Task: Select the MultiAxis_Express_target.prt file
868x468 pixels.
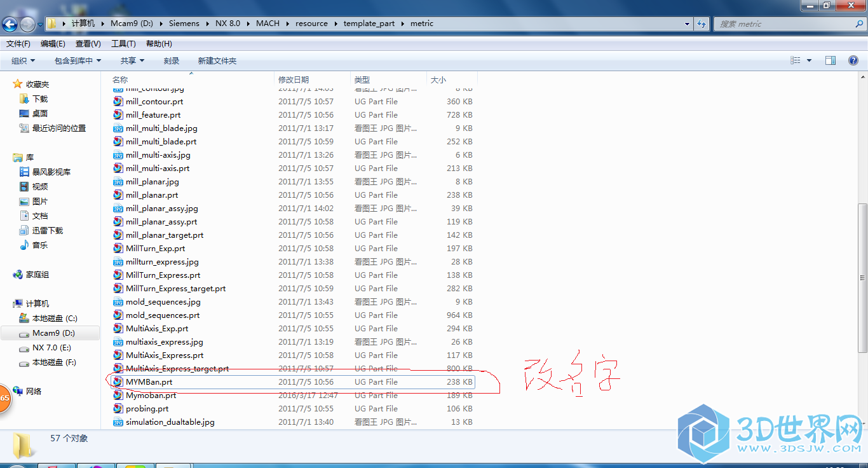Action: (177, 368)
